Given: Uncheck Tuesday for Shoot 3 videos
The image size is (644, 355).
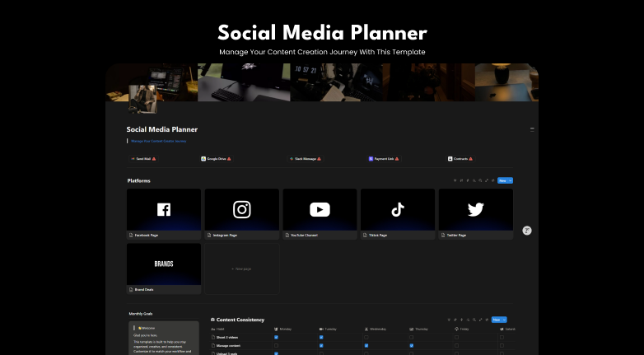Looking at the screenshot, I should pos(321,338).
